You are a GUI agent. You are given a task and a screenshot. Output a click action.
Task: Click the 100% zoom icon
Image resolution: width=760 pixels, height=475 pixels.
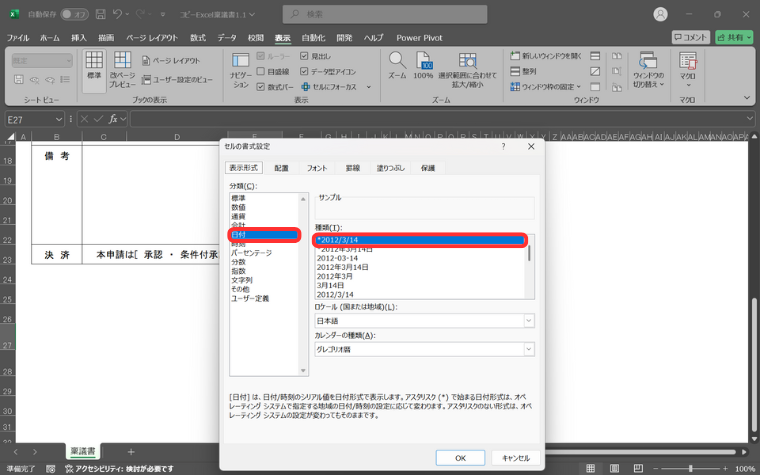click(x=423, y=64)
